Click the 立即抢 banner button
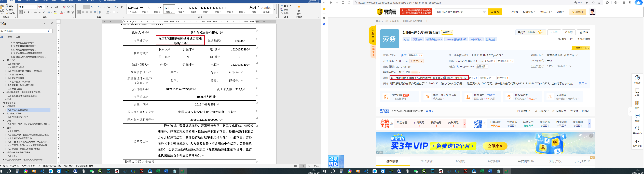The image size is (644, 174). click(x=495, y=146)
